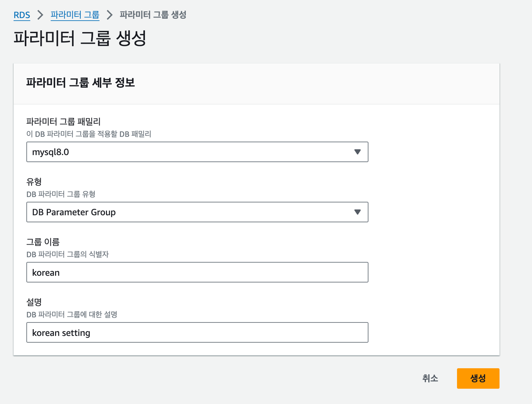Click the RDS breadcrumb link
Screen dimensions: 532x404
22,15
